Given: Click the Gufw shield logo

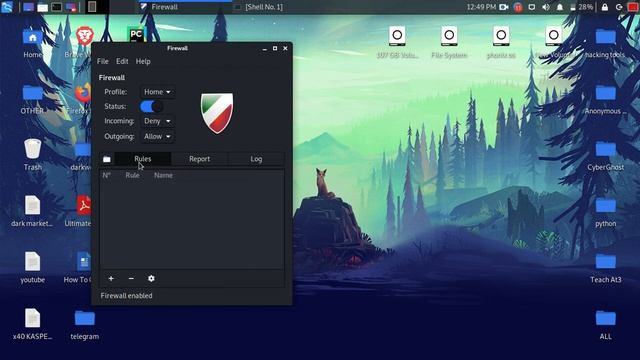Looking at the screenshot, I should click(x=217, y=113).
